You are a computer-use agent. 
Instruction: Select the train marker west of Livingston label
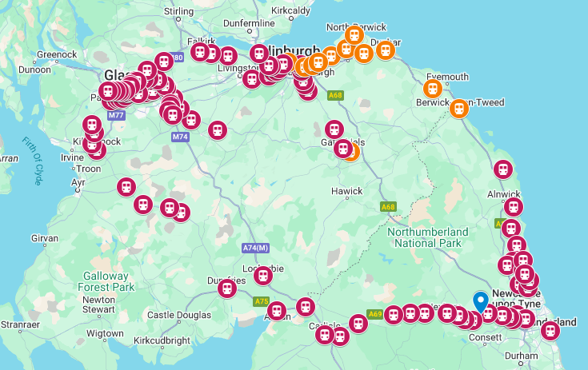pyautogui.click(x=228, y=56)
